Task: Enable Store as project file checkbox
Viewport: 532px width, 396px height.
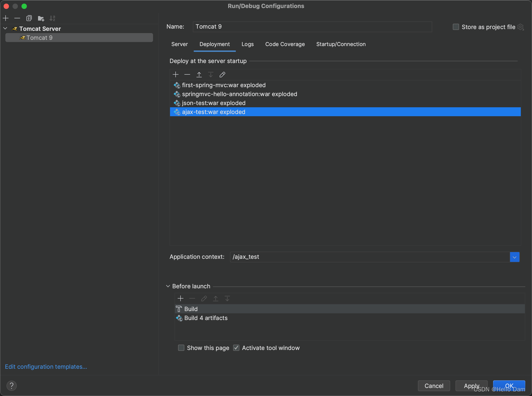Action: tap(456, 27)
